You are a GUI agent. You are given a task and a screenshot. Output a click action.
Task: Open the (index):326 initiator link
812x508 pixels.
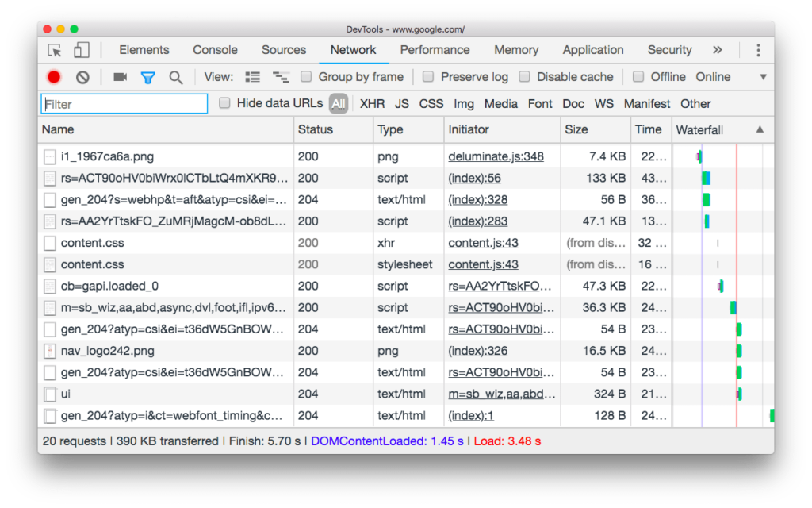478,351
